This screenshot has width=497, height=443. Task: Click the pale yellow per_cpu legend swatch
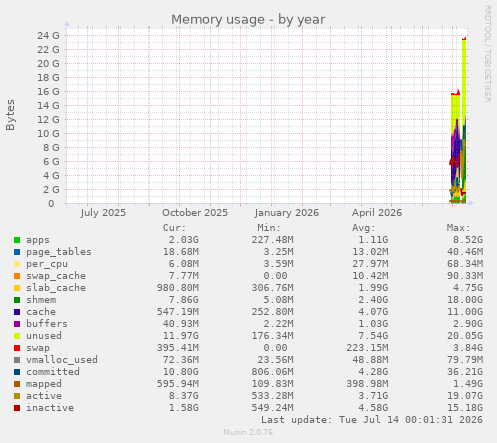coord(17,264)
